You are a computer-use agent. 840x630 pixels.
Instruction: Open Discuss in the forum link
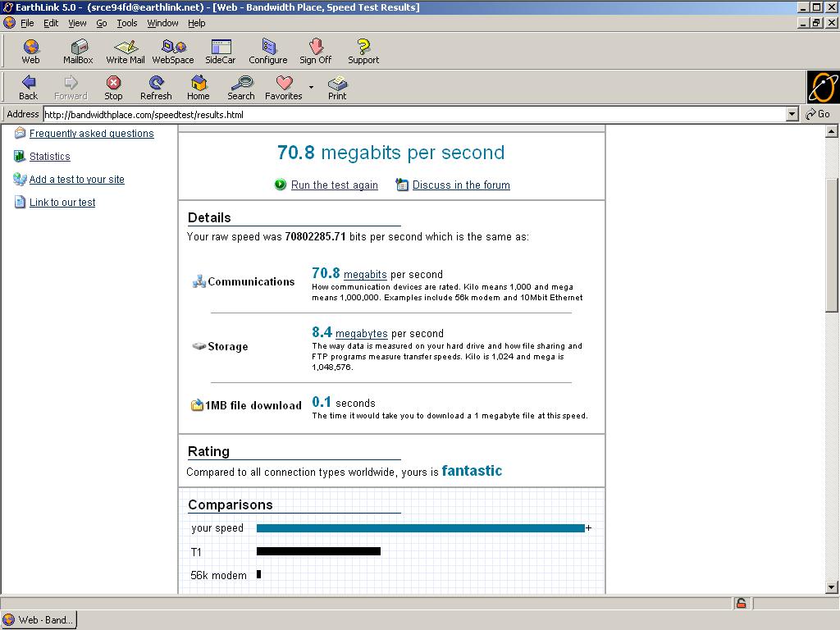coord(460,185)
